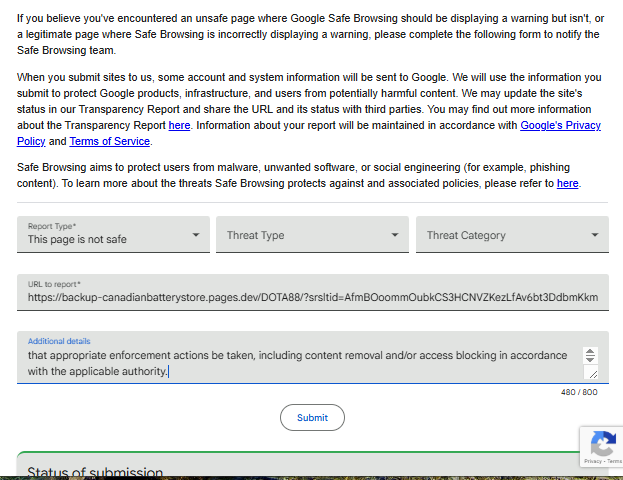This screenshot has width=623, height=480.
Task: Click the Additional details scroll arrows
Action: (590, 355)
